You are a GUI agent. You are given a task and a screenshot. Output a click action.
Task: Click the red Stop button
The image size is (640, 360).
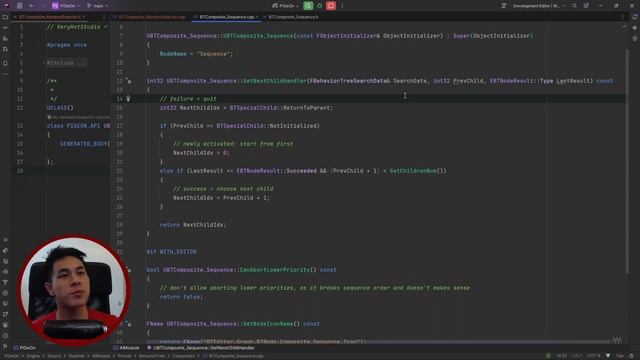click(331, 6)
